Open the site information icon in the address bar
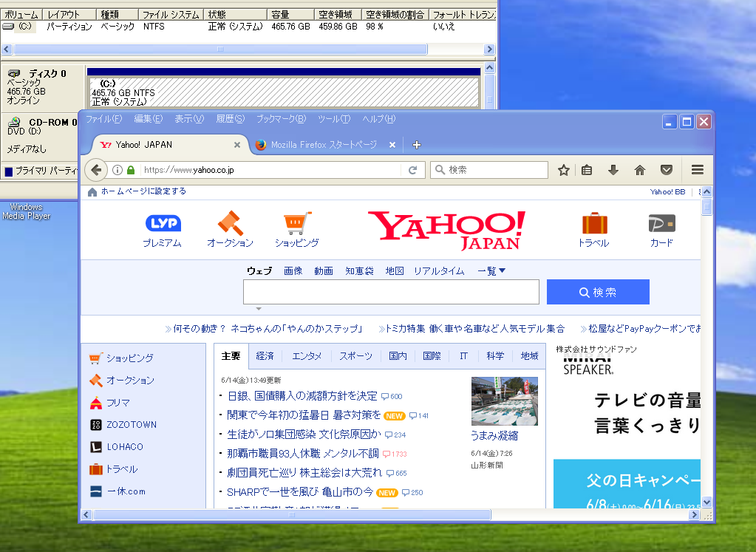This screenshot has height=552, width=756. 118,170
